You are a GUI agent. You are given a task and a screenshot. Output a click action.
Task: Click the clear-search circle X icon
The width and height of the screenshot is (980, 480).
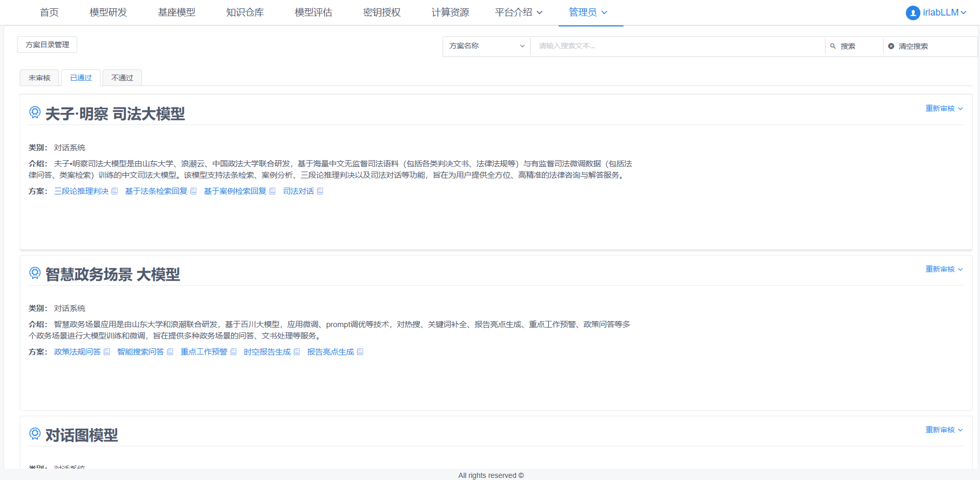tap(891, 46)
